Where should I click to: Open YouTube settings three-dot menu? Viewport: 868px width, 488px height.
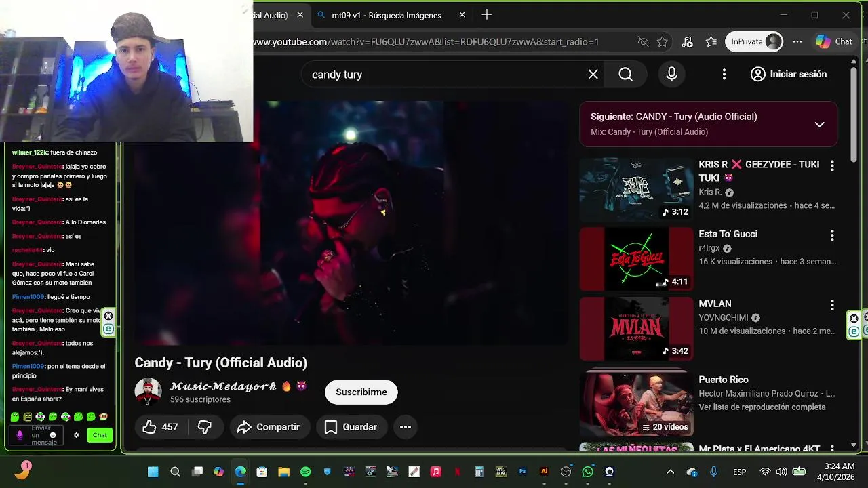[x=724, y=75]
